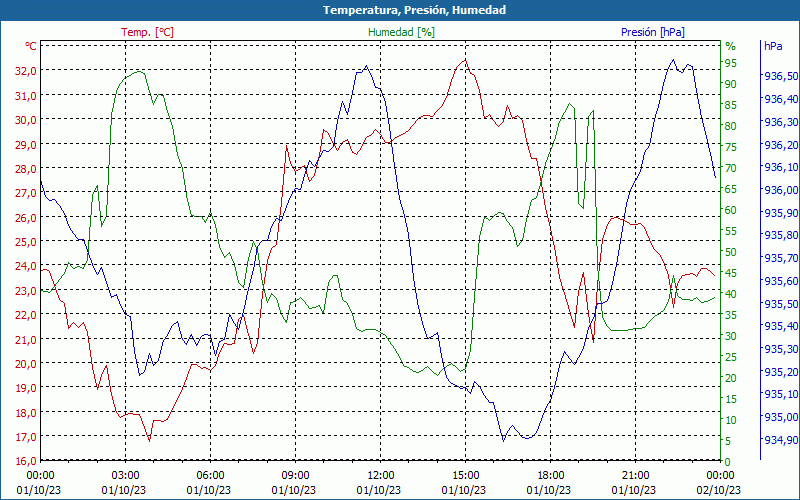Click the 95 humidity axis tick
Screen dimensions: 800x500
[730, 63]
